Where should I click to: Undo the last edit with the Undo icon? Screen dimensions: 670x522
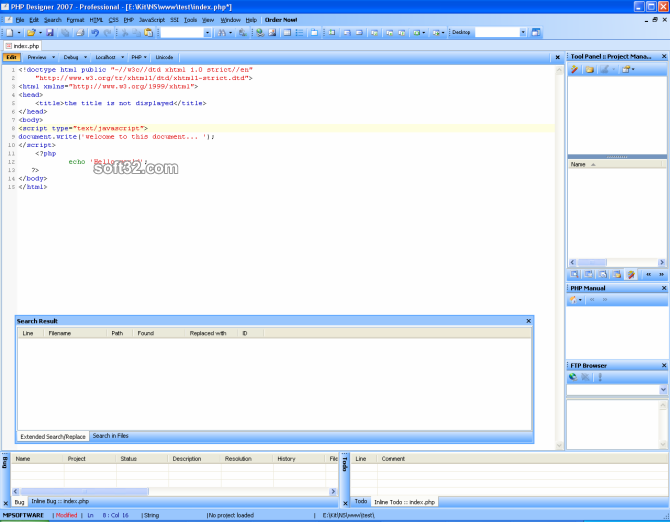(95, 32)
